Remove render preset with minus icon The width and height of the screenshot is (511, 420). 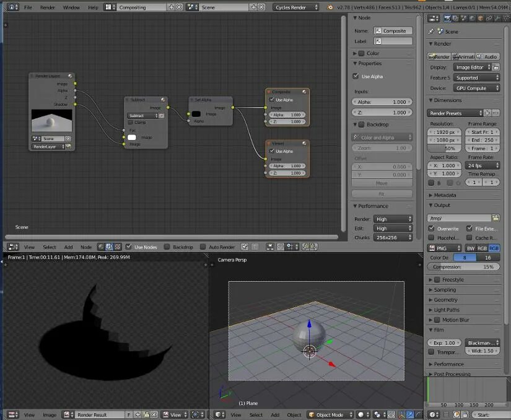pos(496,113)
